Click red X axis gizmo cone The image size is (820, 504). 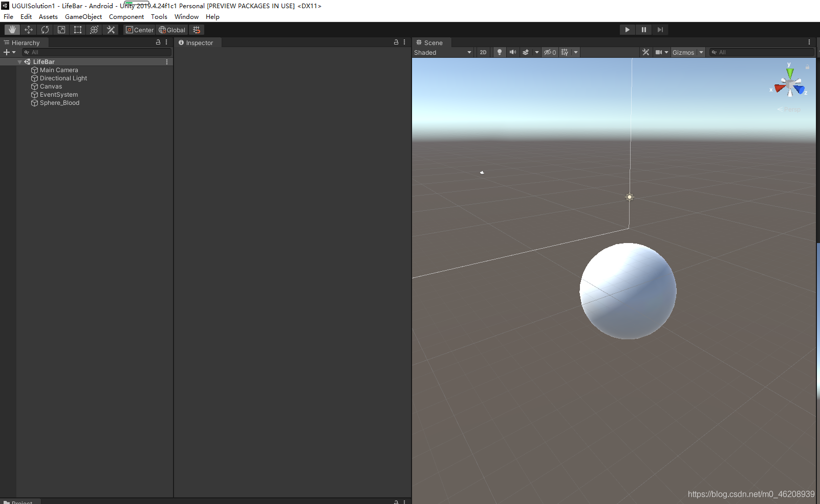pyautogui.click(x=780, y=88)
